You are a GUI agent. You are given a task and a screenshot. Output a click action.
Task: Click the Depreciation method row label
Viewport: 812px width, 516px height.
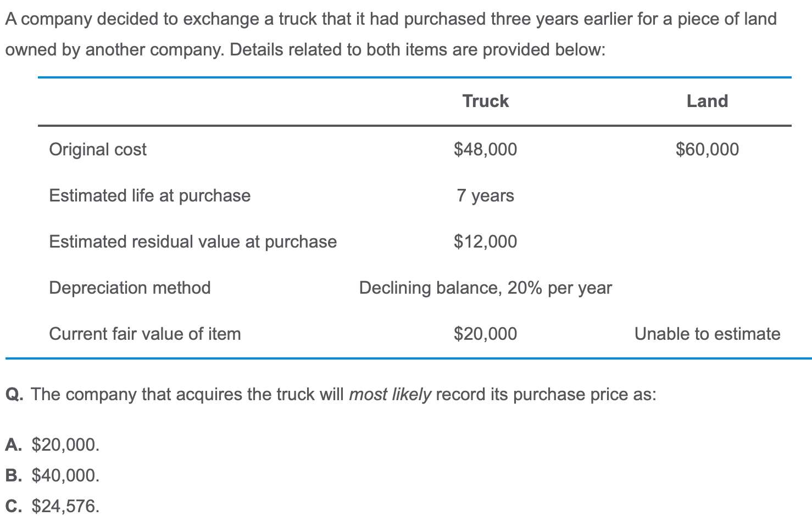[x=130, y=288]
